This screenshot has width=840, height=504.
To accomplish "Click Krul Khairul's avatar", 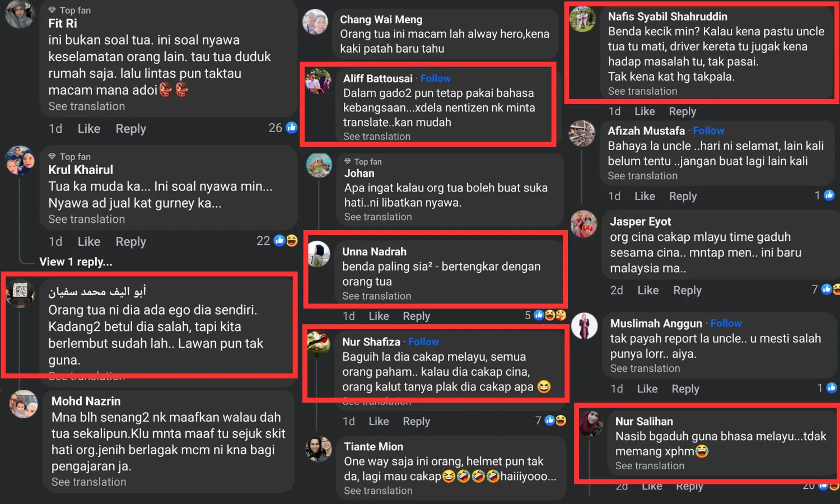I will 20,161.
